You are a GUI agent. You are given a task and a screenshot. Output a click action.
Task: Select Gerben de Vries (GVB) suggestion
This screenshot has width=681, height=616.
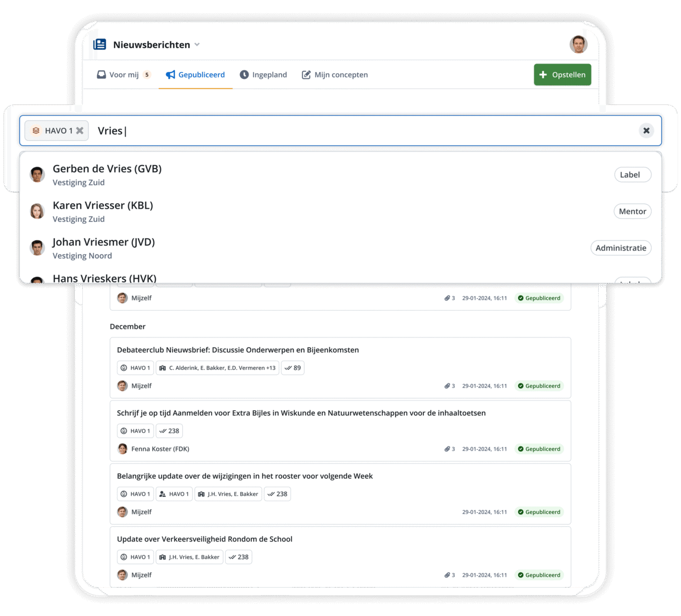tap(107, 169)
